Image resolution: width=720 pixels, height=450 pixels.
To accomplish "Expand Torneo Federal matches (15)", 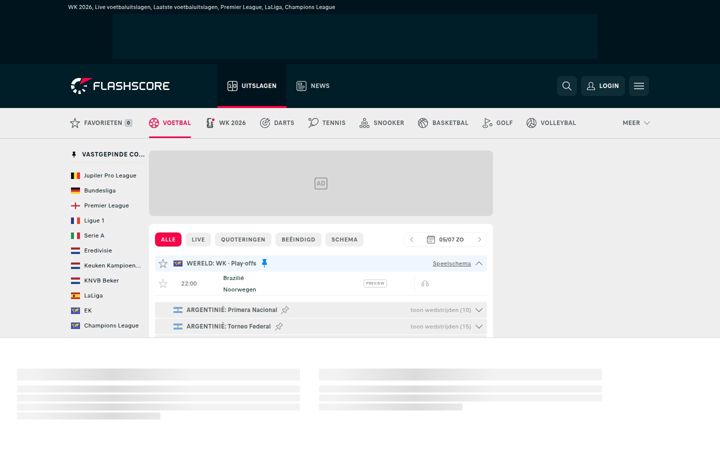I will point(446,326).
